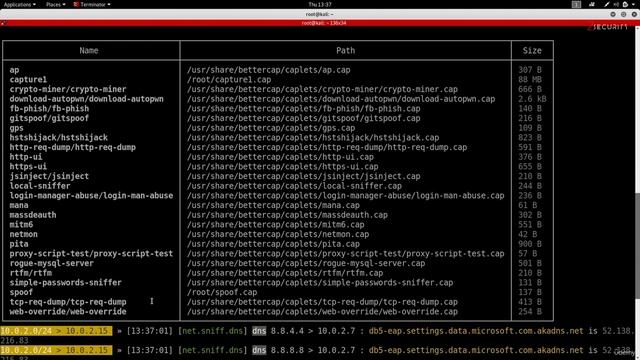Image resolution: width=640 pixels, height=360 pixels.
Task: Expand the system menu arrow
Action: coord(634,4)
